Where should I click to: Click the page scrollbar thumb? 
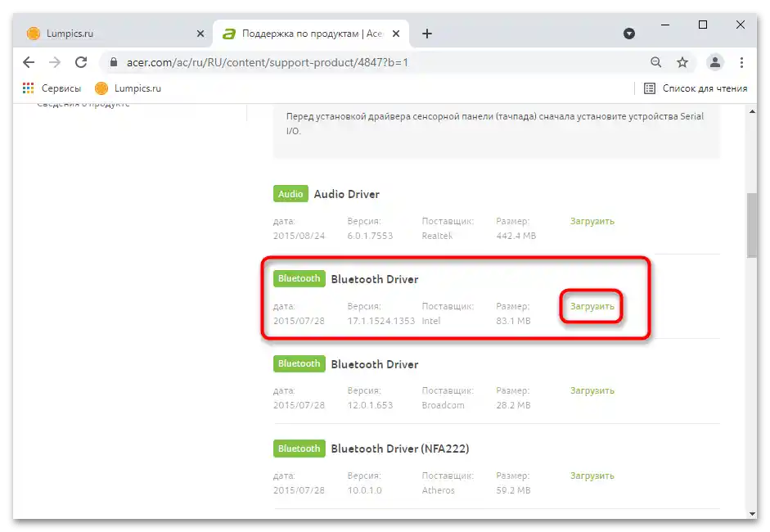click(x=752, y=225)
